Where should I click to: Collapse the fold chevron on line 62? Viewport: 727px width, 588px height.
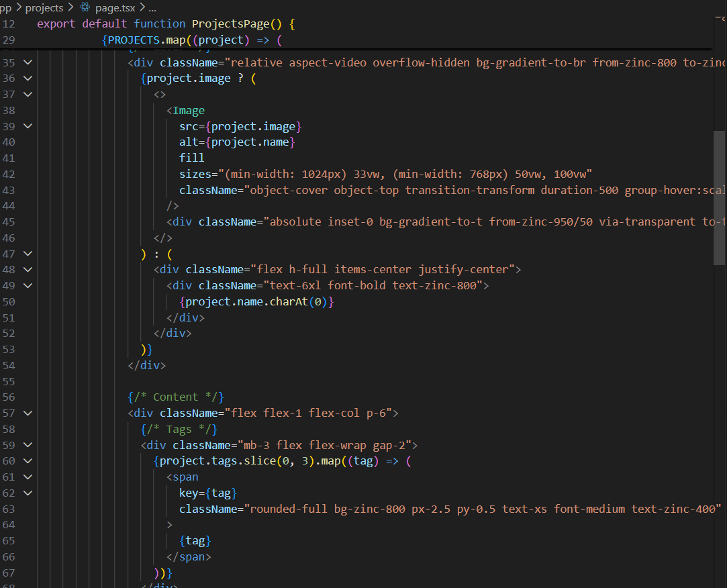coord(28,493)
